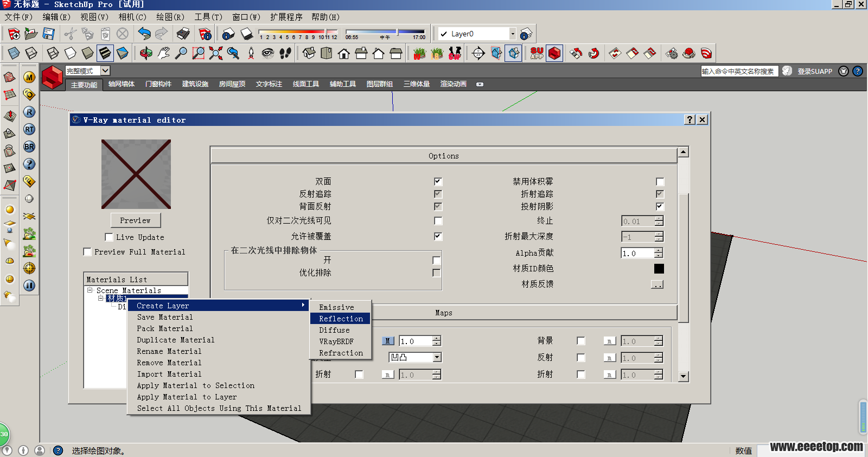Open the 相机(C) menu

(x=132, y=17)
